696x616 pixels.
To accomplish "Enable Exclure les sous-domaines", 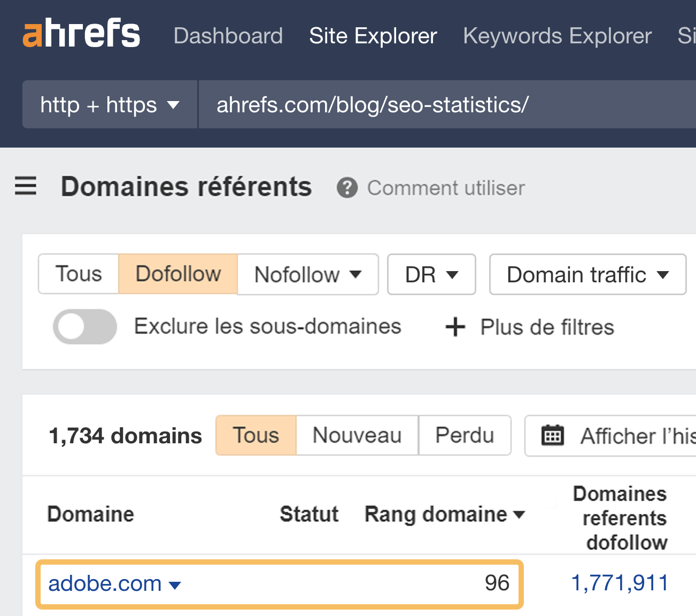I will point(84,326).
